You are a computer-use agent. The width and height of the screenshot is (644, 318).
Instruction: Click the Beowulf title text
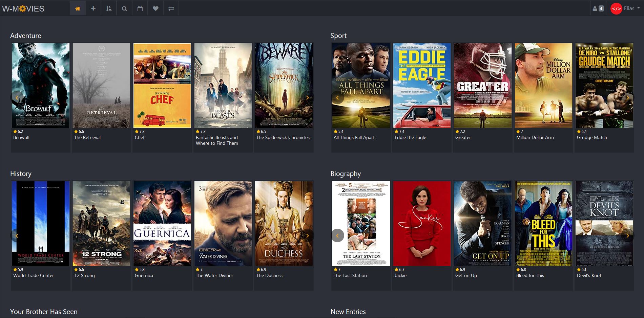coord(21,137)
